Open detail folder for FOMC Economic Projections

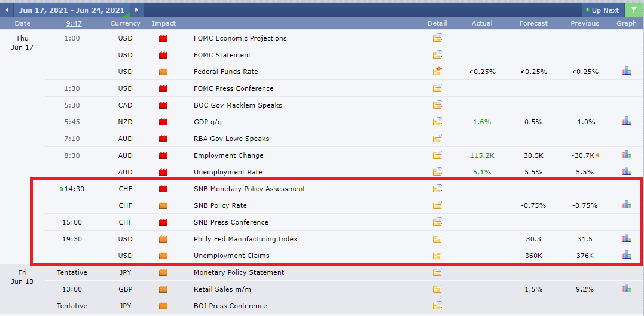(x=438, y=38)
